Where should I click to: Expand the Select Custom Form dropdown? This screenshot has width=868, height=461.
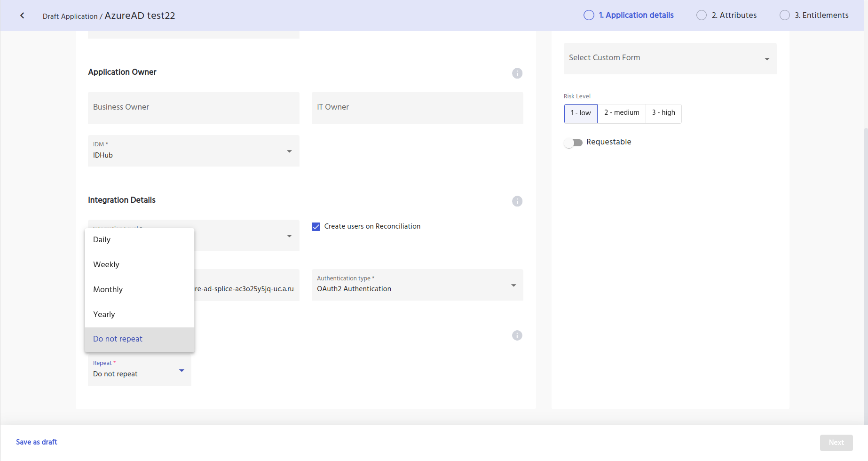[670, 58]
